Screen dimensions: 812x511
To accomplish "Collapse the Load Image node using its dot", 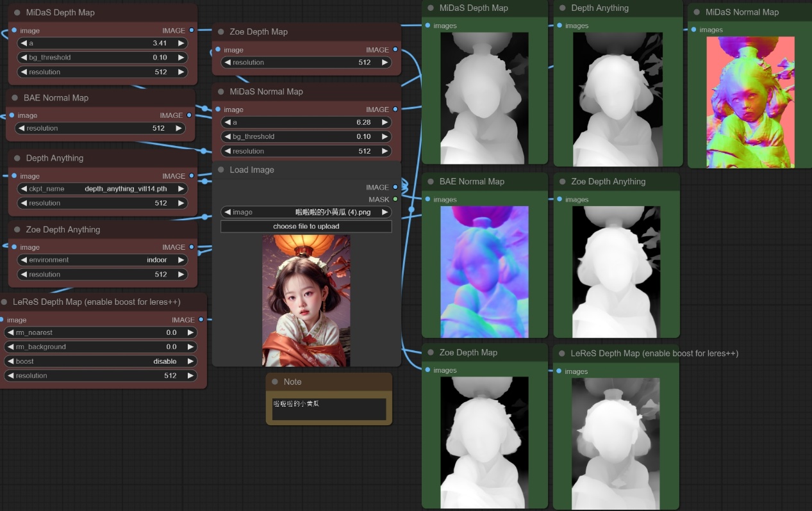I will (221, 170).
